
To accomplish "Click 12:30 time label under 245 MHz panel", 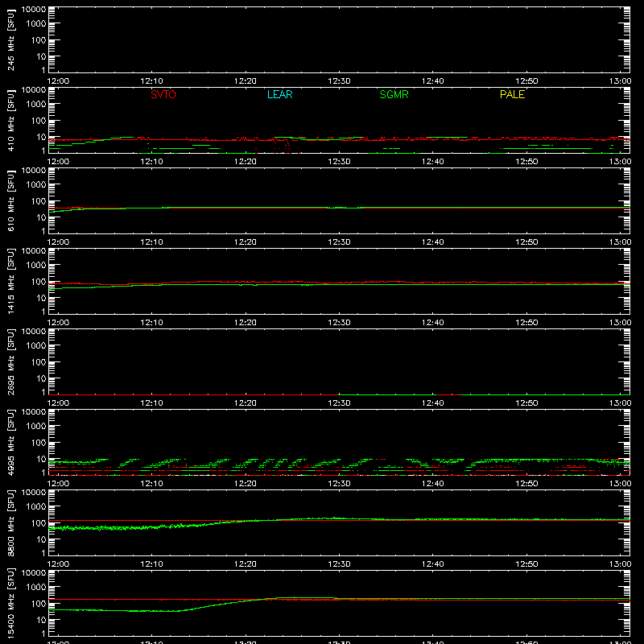I will [x=339, y=81].
